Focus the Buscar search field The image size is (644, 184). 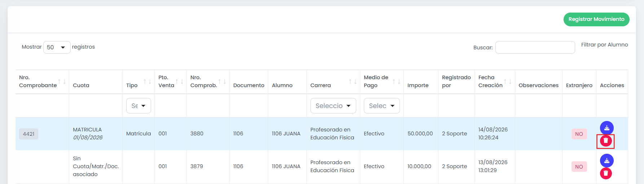click(535, 47)
